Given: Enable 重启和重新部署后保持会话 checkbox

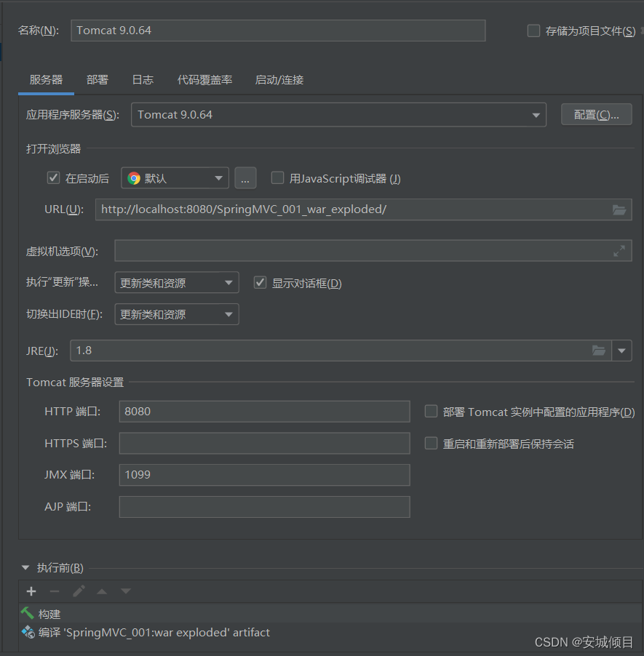Looking at the screenshot, I should (x=431, y=443).
